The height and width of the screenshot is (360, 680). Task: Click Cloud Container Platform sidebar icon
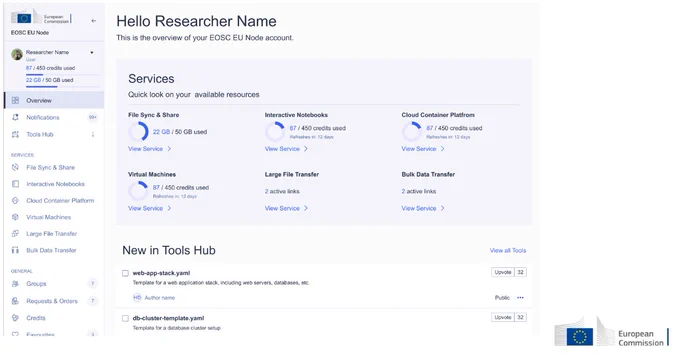15,200
